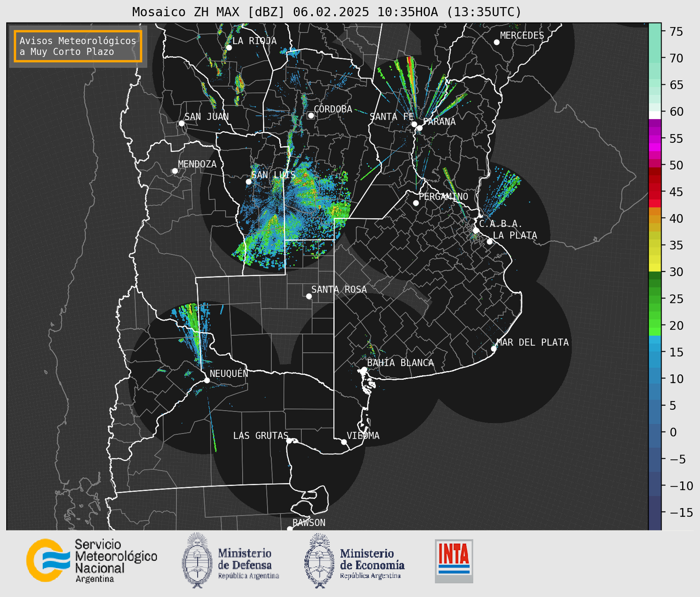Viewport: 700px width, 597px height.
Task: Click the LA PLATA city marker dot
Action: (x=490, y=242)
